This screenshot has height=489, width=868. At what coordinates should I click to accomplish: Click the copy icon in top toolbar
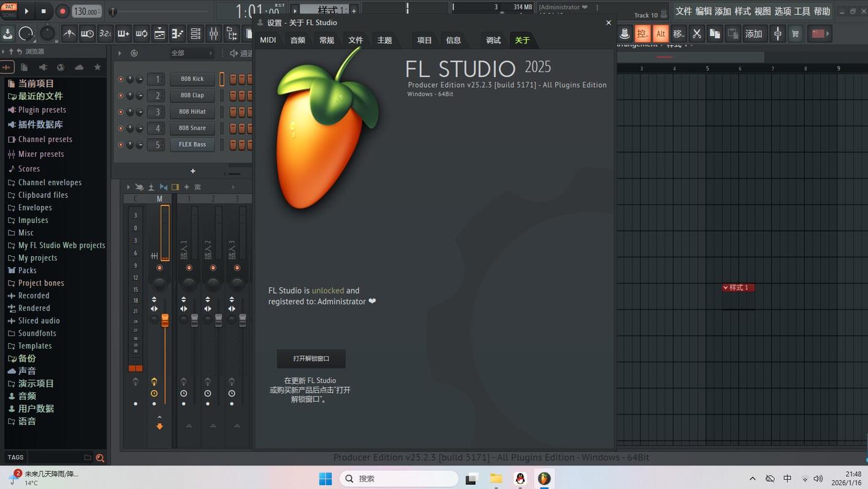click(x=715, y=34)
